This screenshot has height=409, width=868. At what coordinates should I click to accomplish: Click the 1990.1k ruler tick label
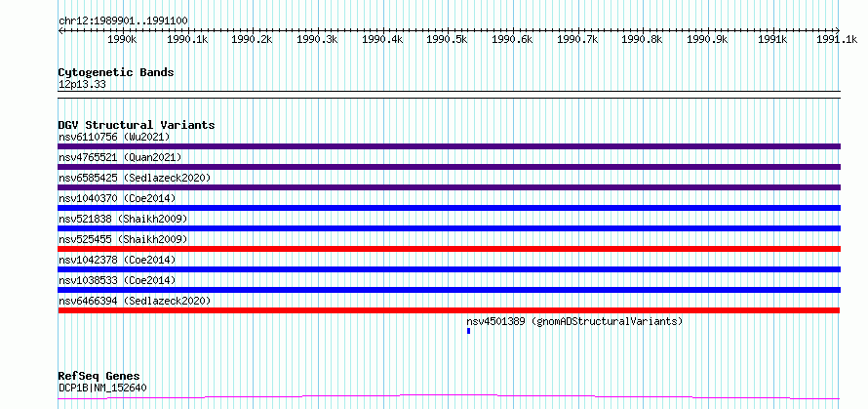(187, 39)
